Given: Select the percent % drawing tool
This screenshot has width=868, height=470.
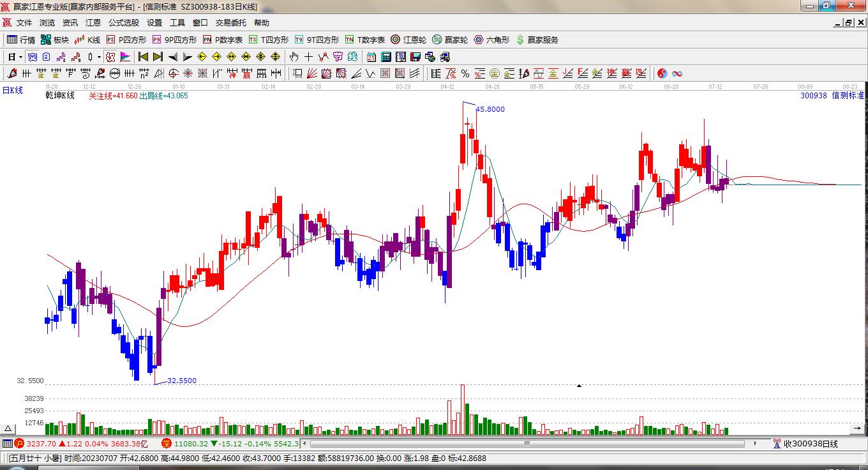Looking at the screenshot, I should coord(465,73).
